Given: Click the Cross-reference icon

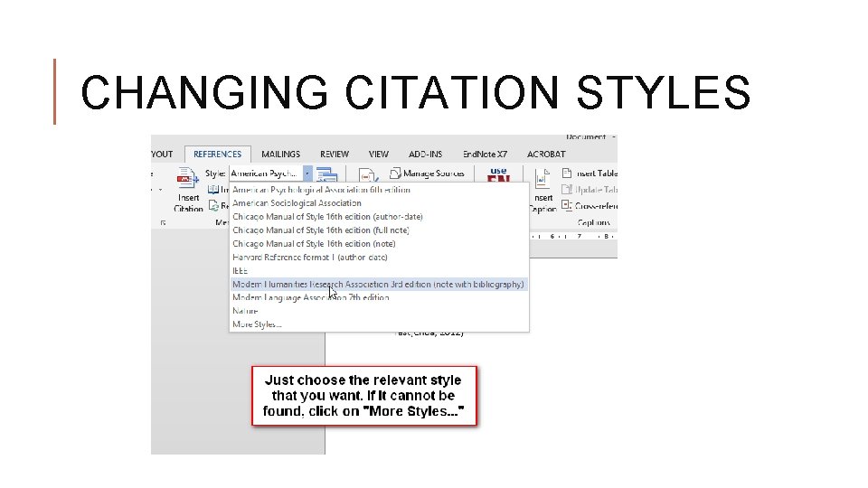Looking at the screenshot, I should pyautogui.click(x=566, y=205).
